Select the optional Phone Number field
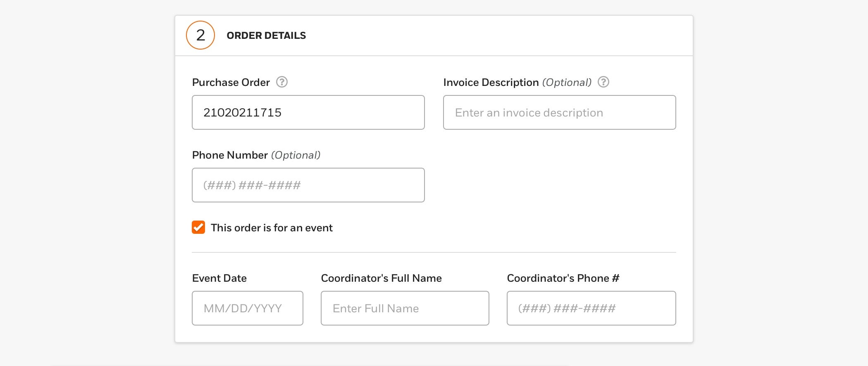Viewport: 868px width, 366px height. (308, 185)
